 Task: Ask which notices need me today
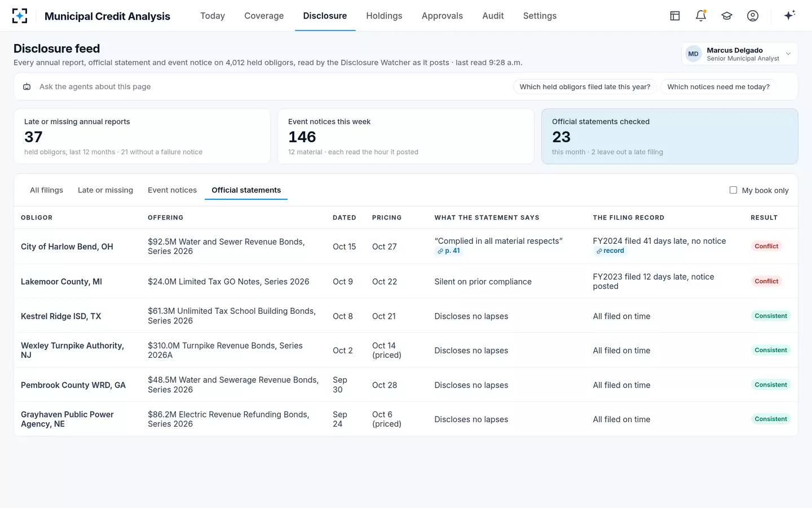(x=718, y=87)
